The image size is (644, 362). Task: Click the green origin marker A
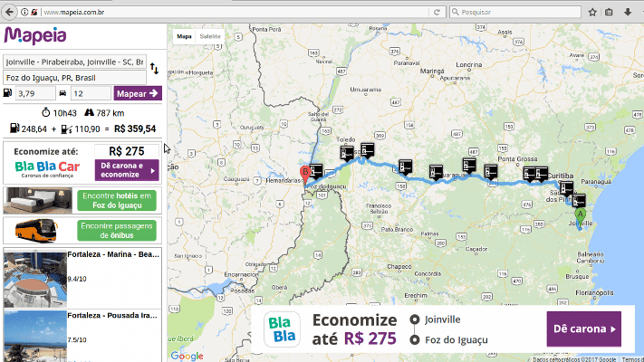pos(580,218)
